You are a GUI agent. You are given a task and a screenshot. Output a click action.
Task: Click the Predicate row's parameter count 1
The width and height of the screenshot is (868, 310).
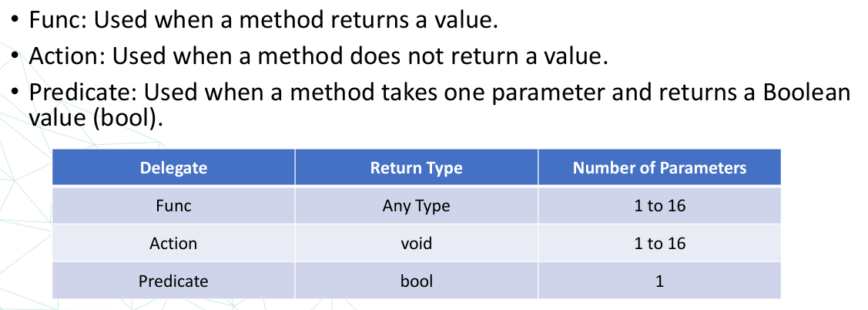pyautogui.click(x=659, y=281)
